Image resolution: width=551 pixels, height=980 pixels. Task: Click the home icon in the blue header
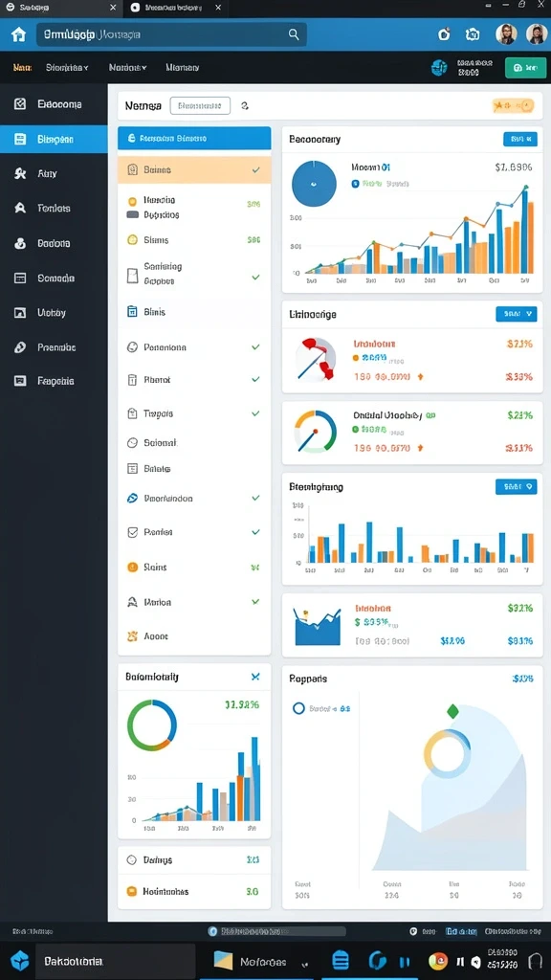[x=19, y=35]
